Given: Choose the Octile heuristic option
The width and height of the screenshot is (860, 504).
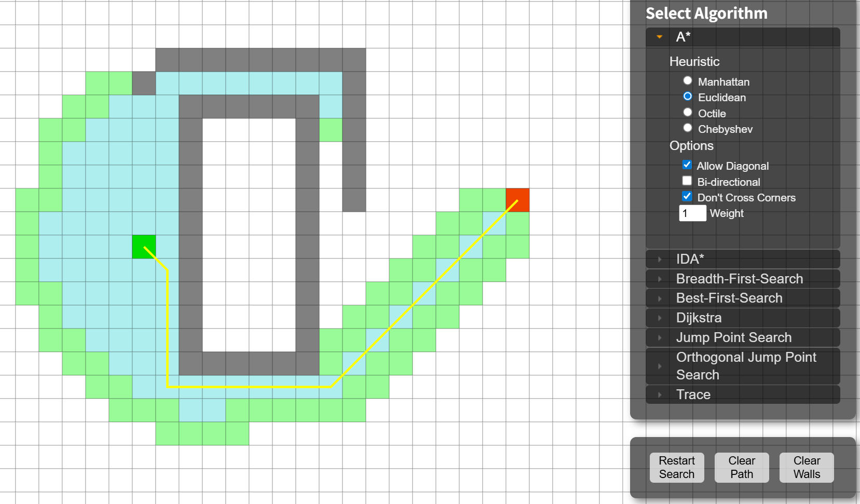Looking at the screenshot, I should [x=688, y=112].
